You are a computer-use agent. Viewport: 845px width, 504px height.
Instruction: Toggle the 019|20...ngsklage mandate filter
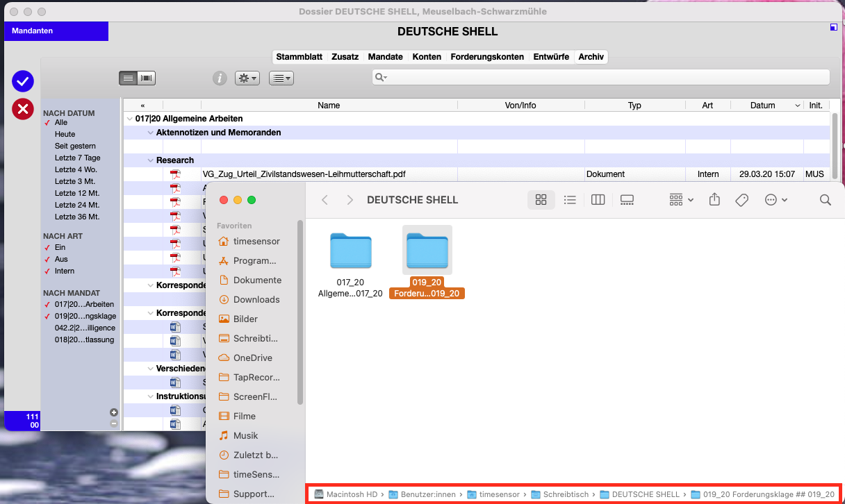85,316
